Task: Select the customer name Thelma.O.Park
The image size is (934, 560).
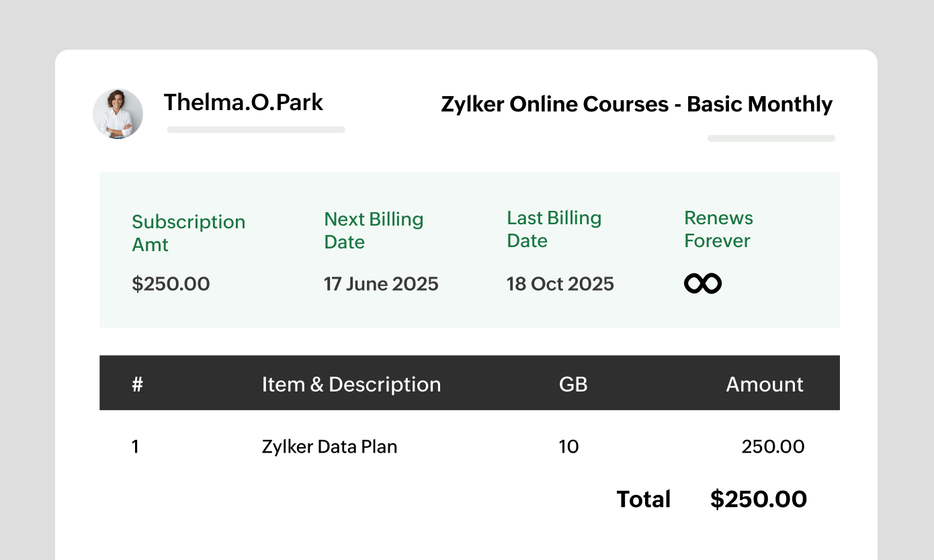Action: point(243,102)
